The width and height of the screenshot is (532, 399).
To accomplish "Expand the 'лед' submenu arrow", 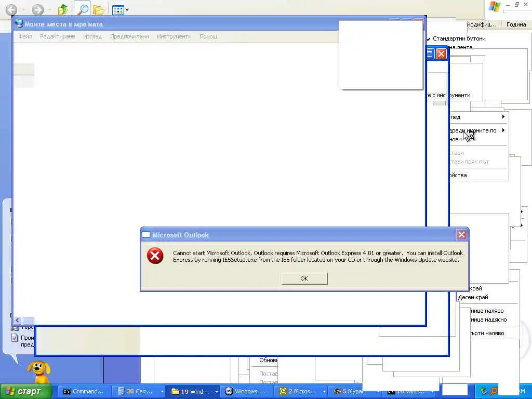I will [x=503, y=117].
